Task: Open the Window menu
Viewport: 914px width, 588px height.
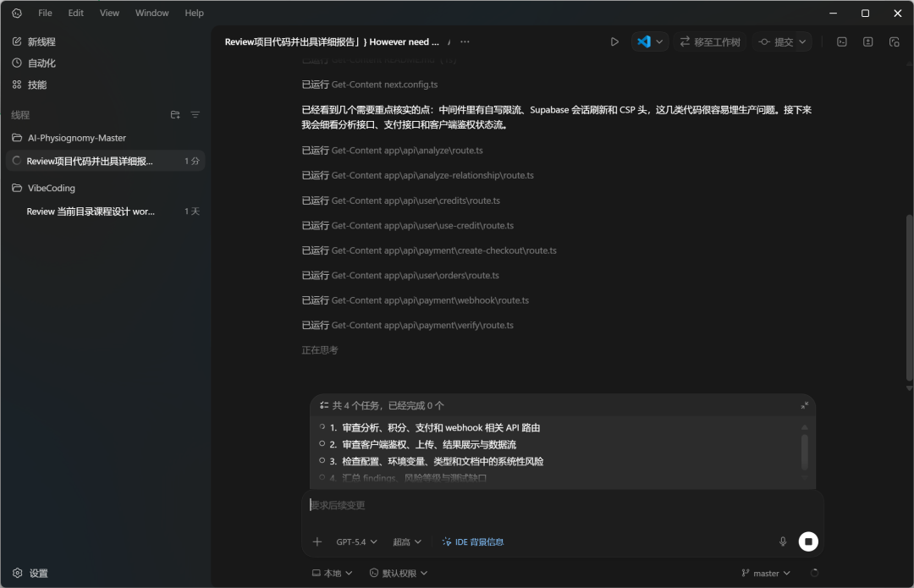Action: [151, 13]
